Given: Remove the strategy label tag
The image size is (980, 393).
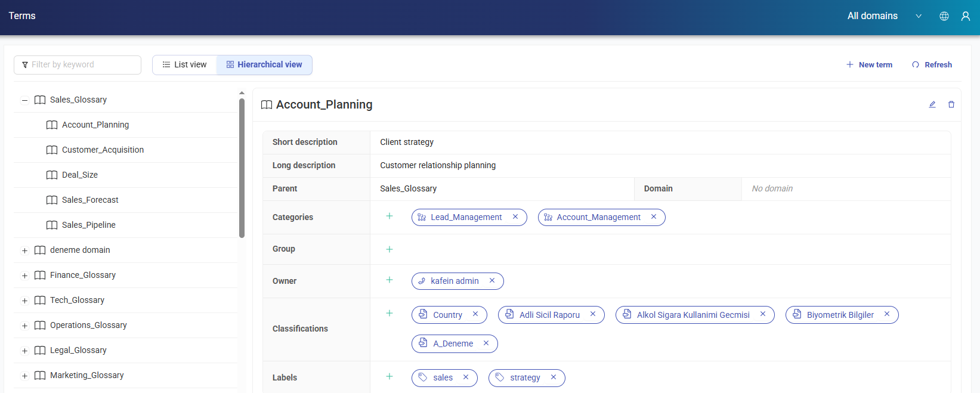Looking at the screenshot, I should [x=554, y=377].
